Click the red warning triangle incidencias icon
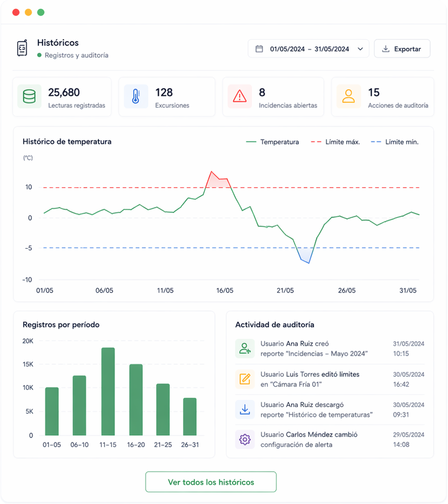Image resolution: width=448 pixels, height=504 pixels. pyautogui.click(x=240, y=96)
